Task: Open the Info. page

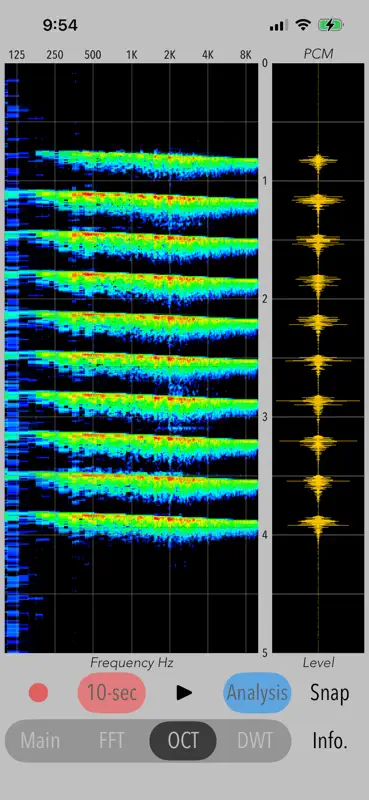Action: (x=330, y=741)
